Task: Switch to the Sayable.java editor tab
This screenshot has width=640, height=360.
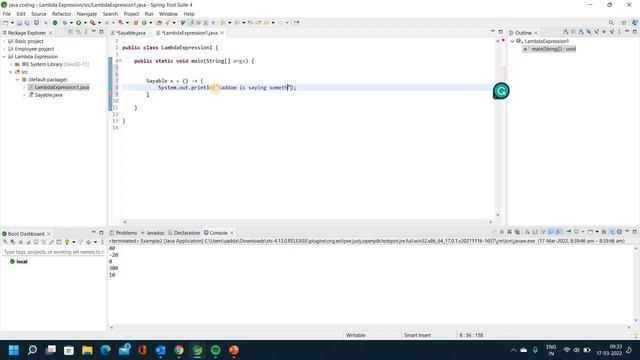Action: pyautogui.click(x=128, y=33)
